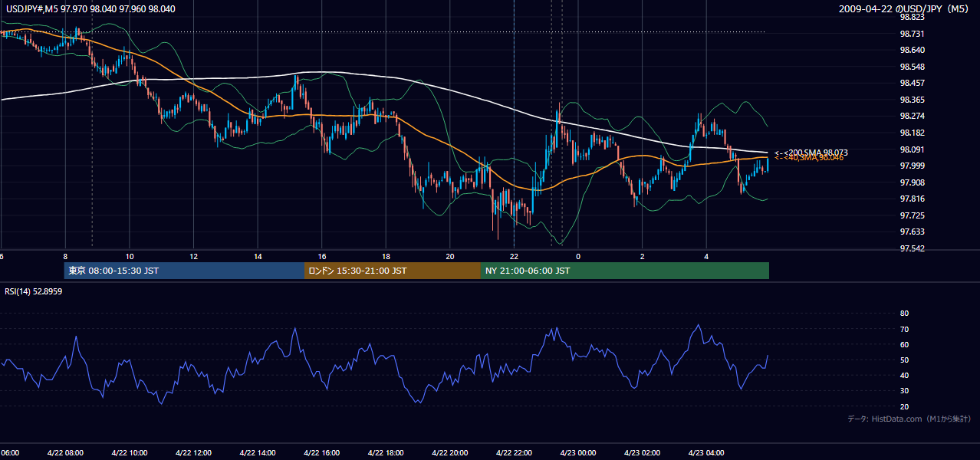Click the 4/22 22:00 date axis label
The height and width of the screenshot is (460, 980).
click(514, 452)
